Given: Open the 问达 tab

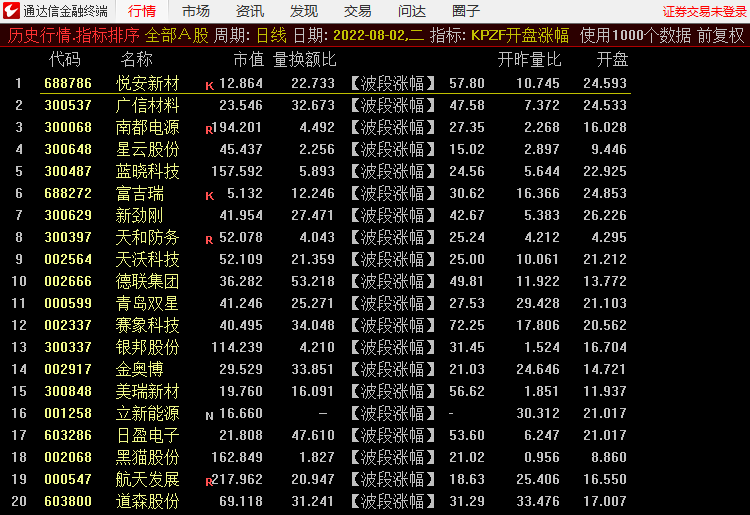Looking at the screenshot, I should (x=412, y=11).
